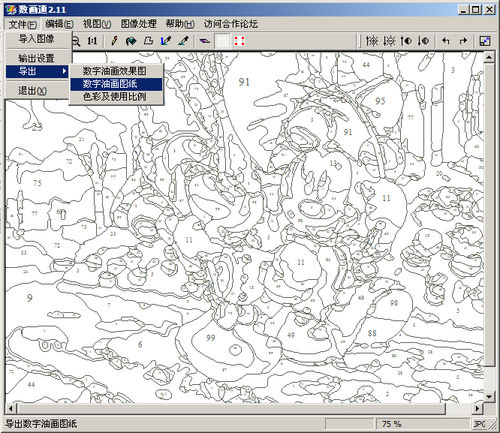Open the 文件(F) menu
Viewport: 500px width, 433px height.
pos(22,24)
